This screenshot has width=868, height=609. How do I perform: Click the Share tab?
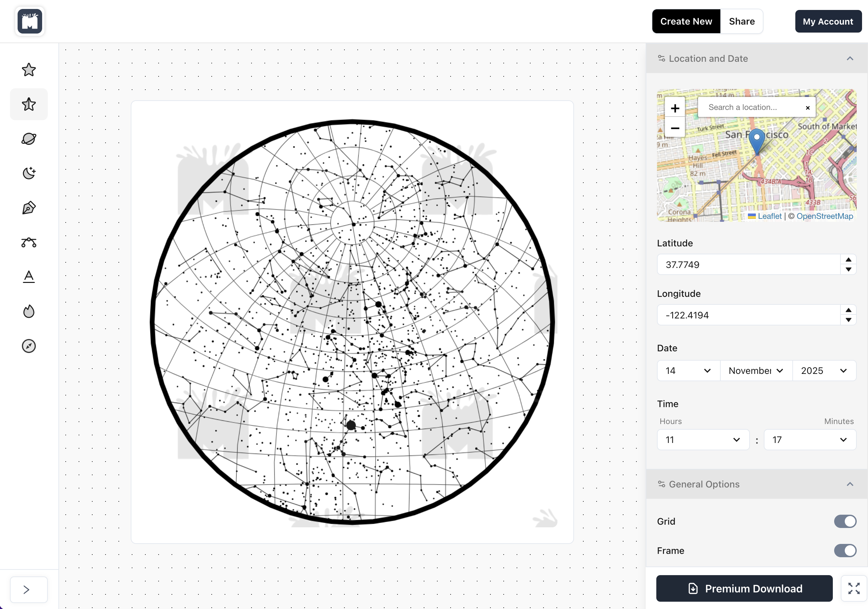741,22
